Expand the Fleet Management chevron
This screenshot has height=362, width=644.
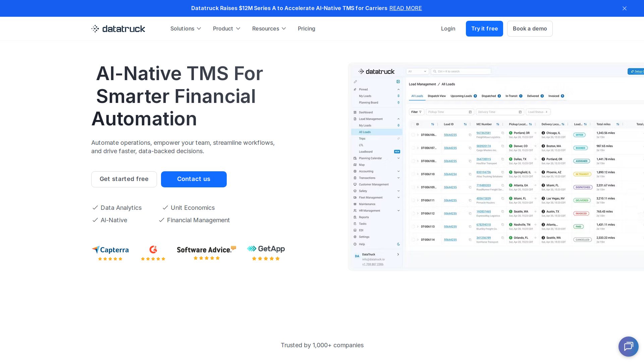point(398,197)
